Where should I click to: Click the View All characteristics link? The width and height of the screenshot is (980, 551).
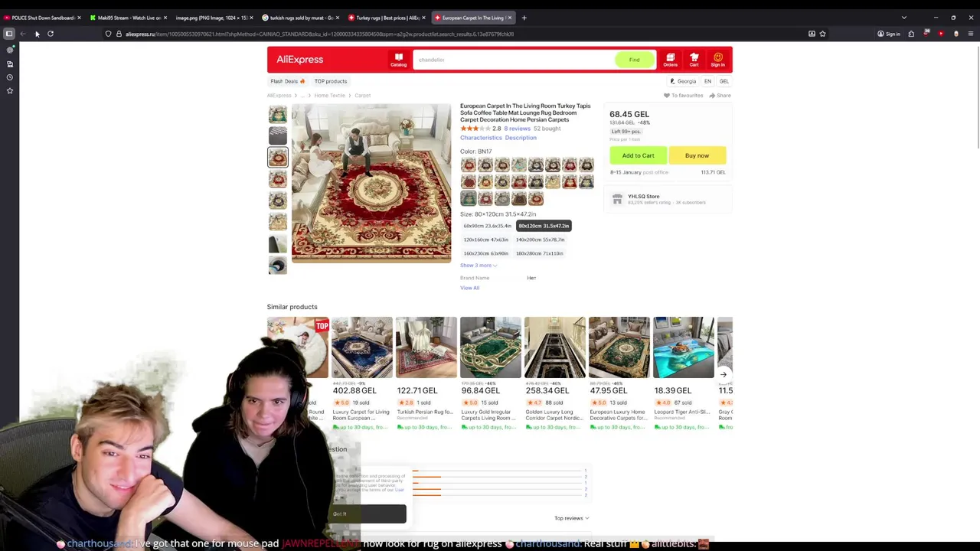click(x=469, y=288)
